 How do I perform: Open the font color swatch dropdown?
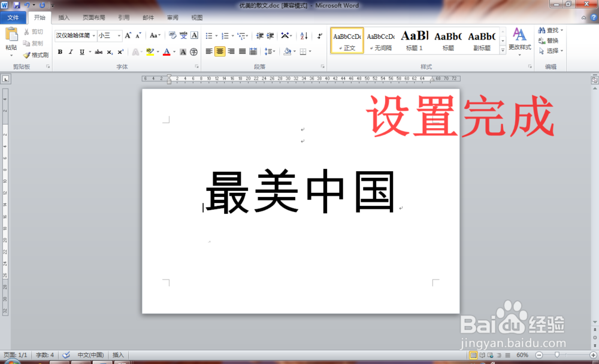(x=174, y=52)
